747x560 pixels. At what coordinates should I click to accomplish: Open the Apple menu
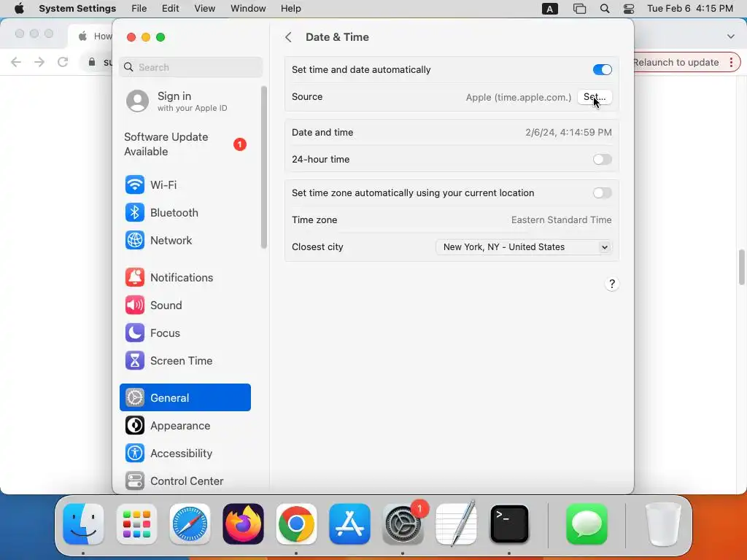pos(19,9)
